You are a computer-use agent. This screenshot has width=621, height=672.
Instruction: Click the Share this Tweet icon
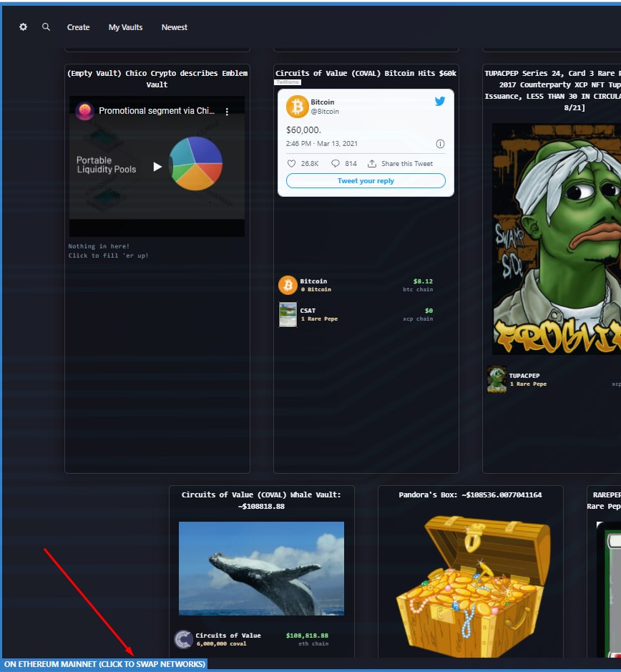tap(372, 164)
